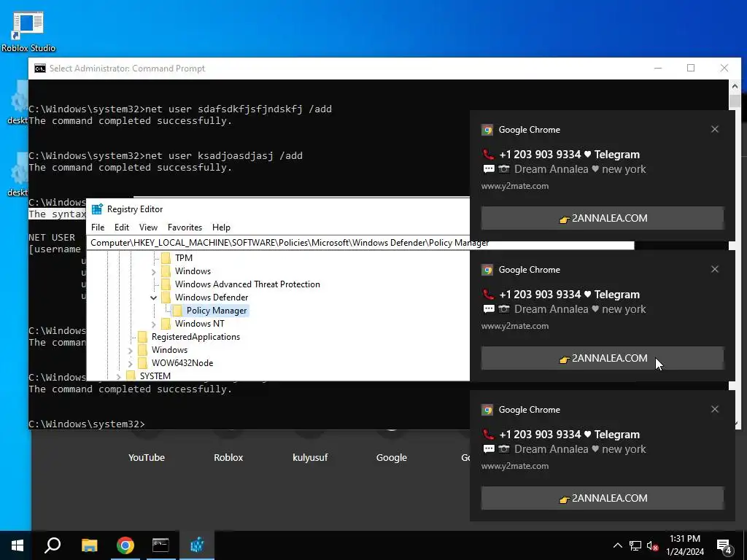The width and height of the screenshot is (747, 560).
Task: Click the Windows Defender folder icon
Action: [166, 297]
